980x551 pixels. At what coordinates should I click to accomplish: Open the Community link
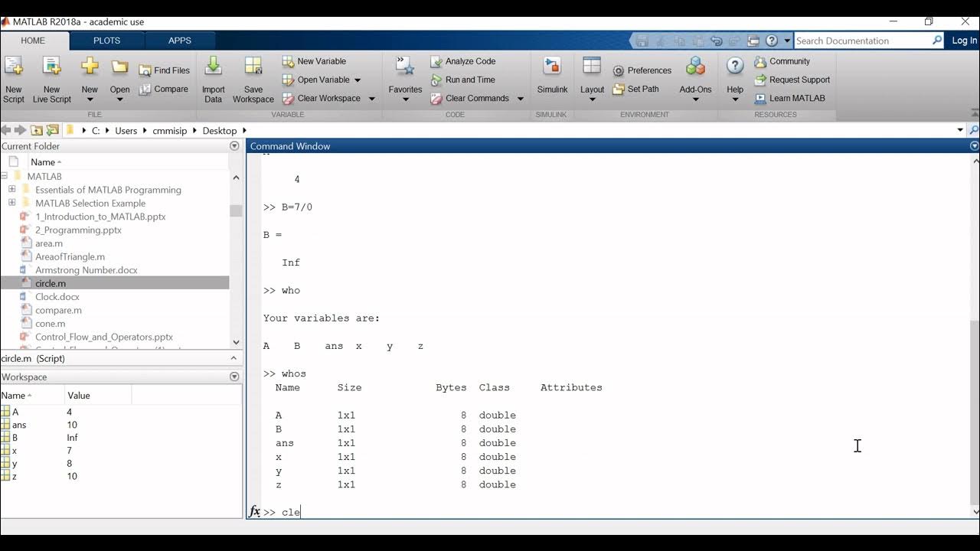[782, 61]
